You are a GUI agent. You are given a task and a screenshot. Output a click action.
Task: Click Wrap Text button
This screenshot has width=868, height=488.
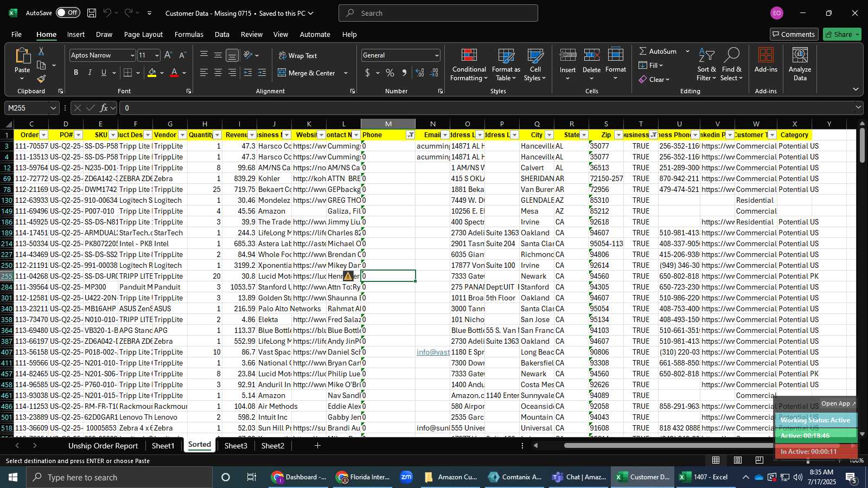[x=298, y=55]
